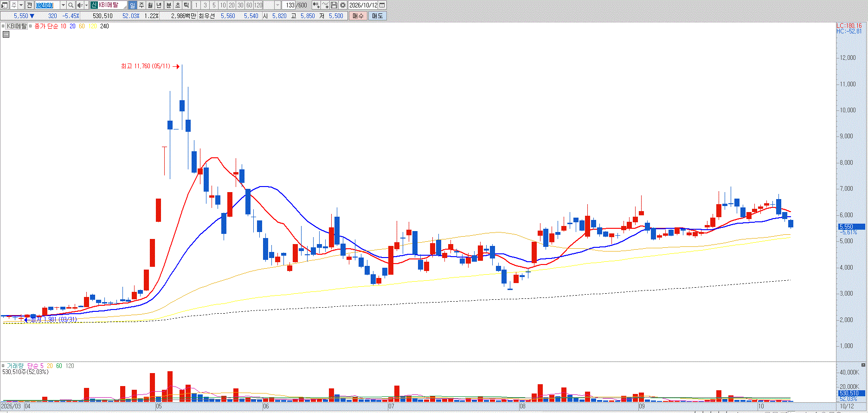This screenshot has height=413, width=868.
Task: Click the stock code field 024840
Action: [x=47, y=5]
